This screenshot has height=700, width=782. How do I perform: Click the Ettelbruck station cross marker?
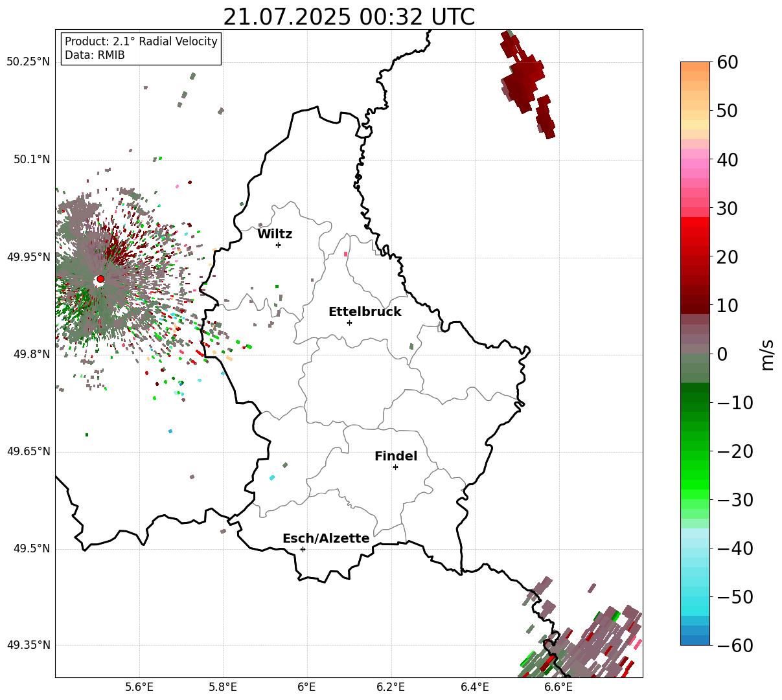[349, 322]
